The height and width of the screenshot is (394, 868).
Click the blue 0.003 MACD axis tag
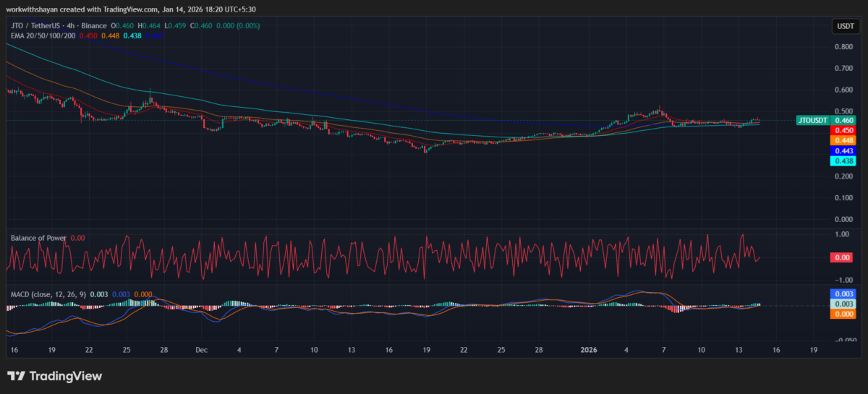[x=844, y=294]
